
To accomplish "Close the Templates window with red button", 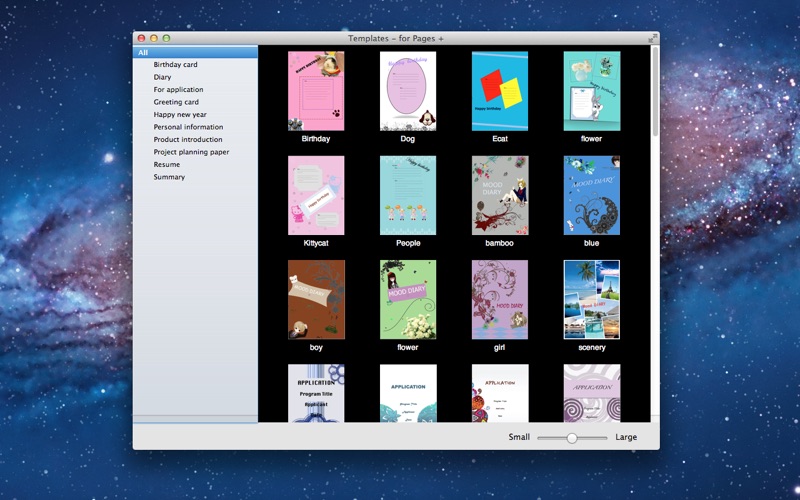I will coord(142,38).
